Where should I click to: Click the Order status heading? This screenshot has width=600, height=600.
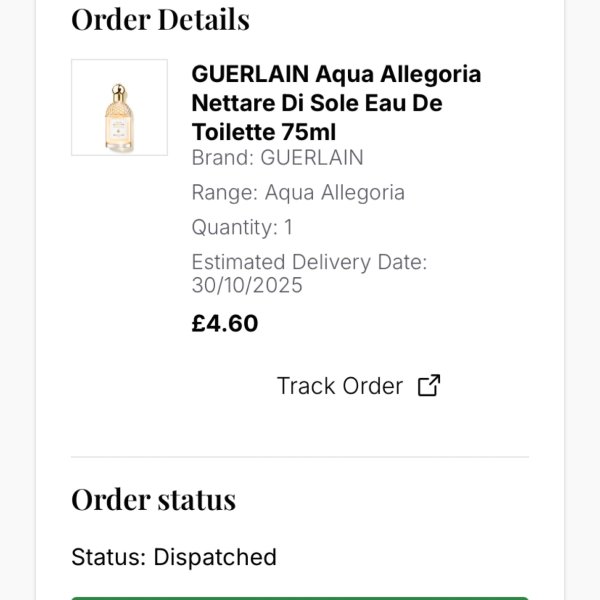click(x=153, y=499)
